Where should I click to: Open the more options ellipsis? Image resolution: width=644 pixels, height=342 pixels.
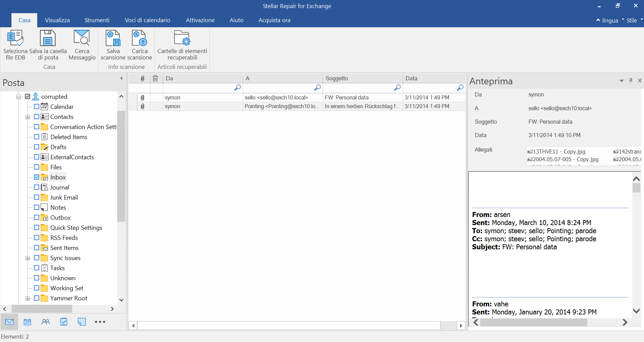coord(100,322)
